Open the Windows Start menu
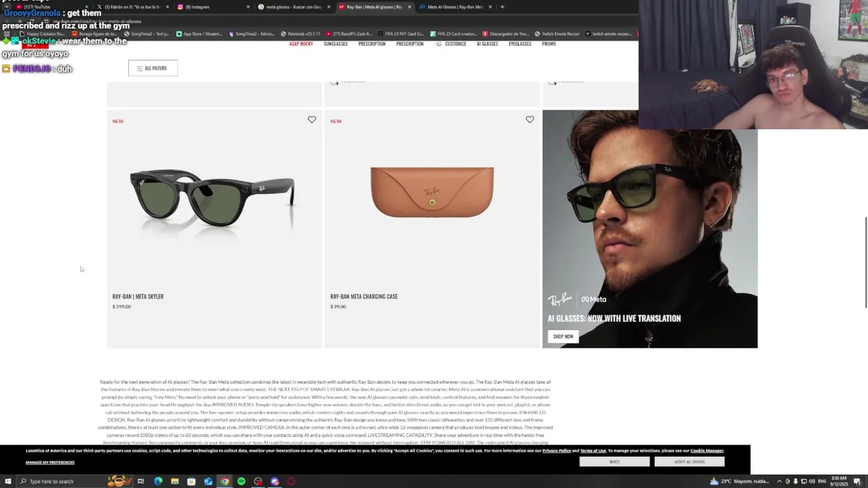Screen dimensions: 868x488 click(x=7, y=481)
